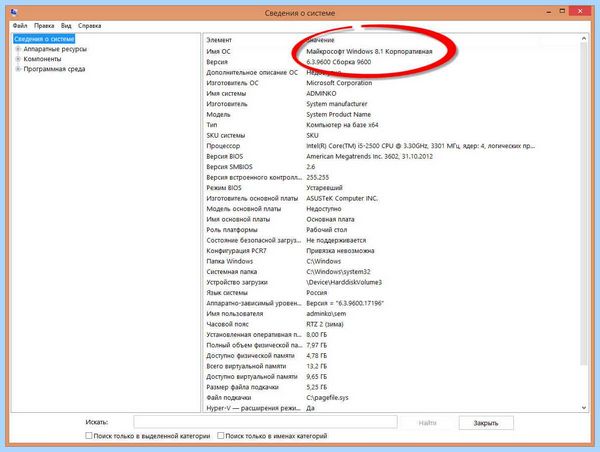Click the value Microsoft Corporation
Viewport: 600px width, 452px height.
339,83
